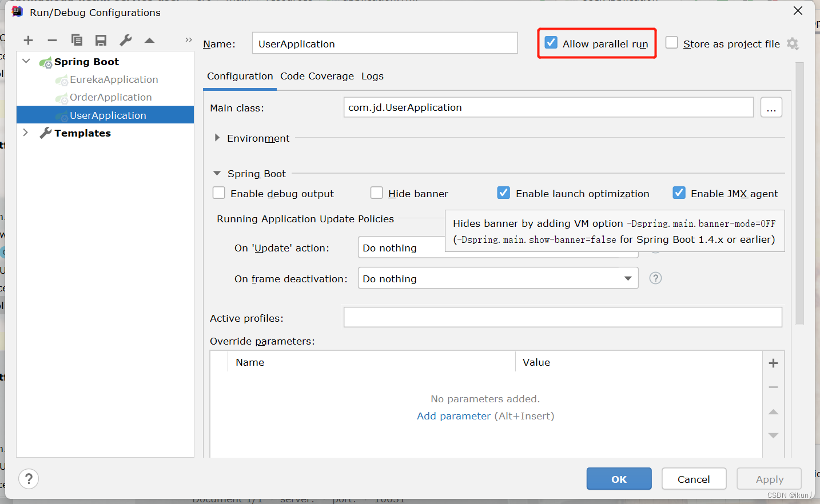Open the On frame deactivation dropdown
This screenshot has height=504, width=820.
click(x=498, y=278)
